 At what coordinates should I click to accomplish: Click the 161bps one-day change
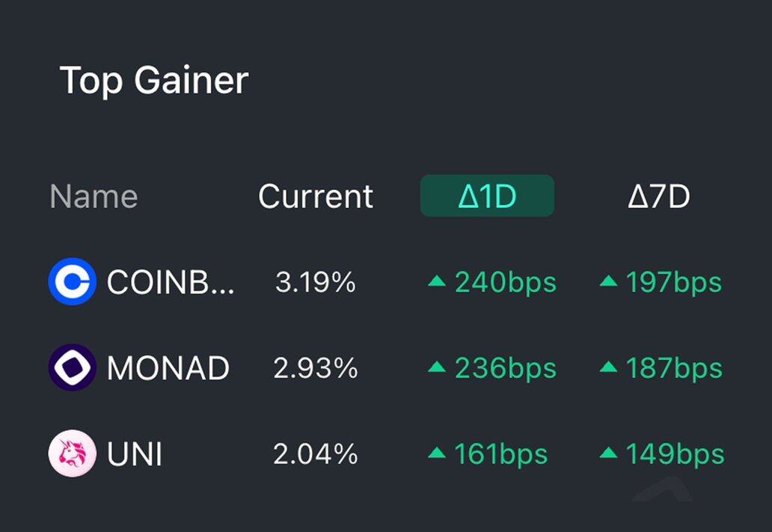point(488,454)
